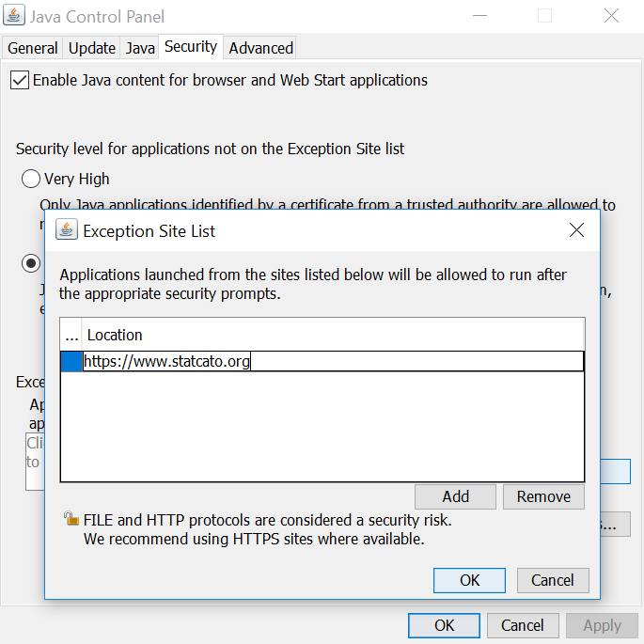The image size is (644, 644).
Task: Click the Java Control Panel title bar icon
Action: coord(14,16)
